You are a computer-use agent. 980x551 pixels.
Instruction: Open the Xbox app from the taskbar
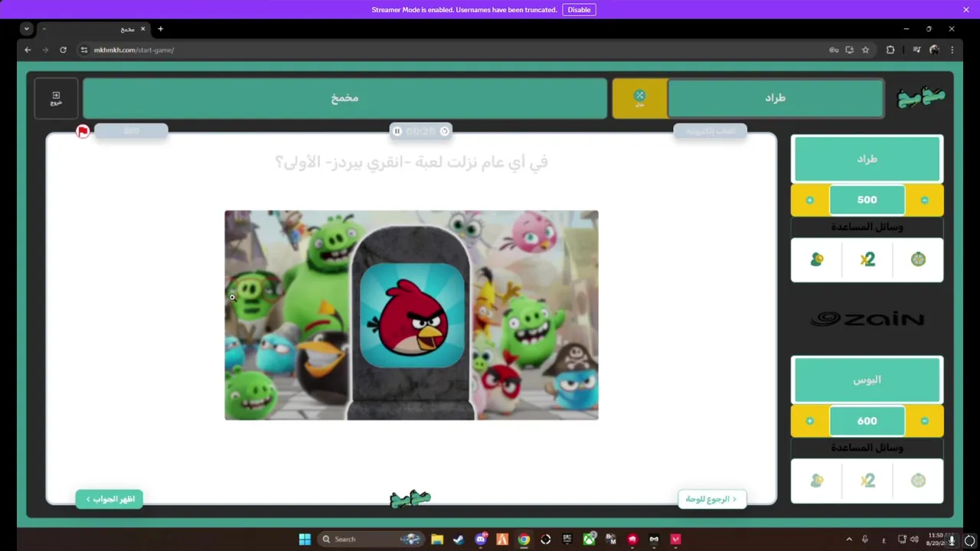[589, 539]
